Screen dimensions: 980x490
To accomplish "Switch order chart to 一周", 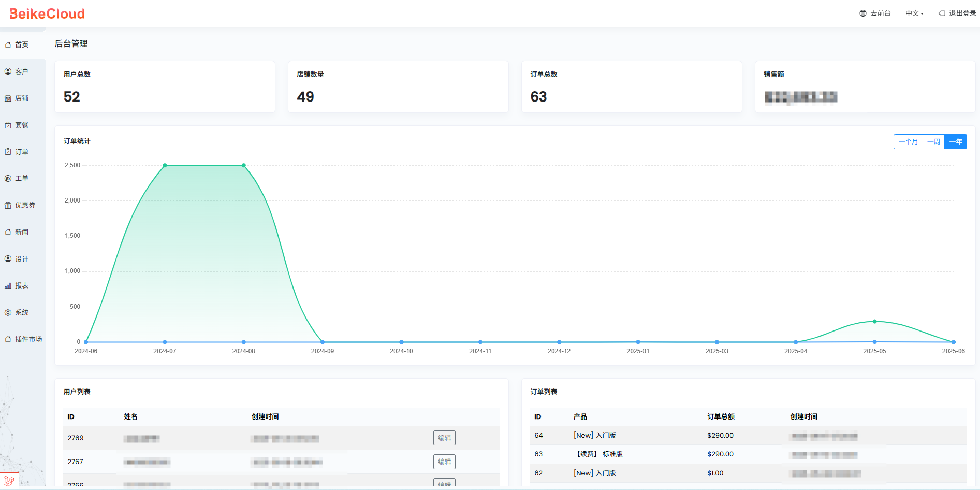I will [933, 141].
